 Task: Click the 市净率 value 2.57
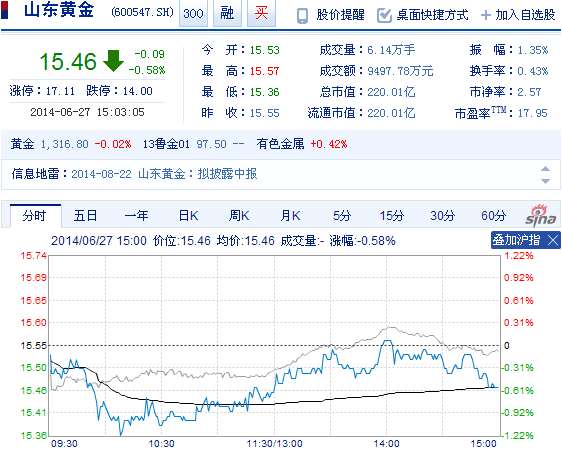point(529,92)
